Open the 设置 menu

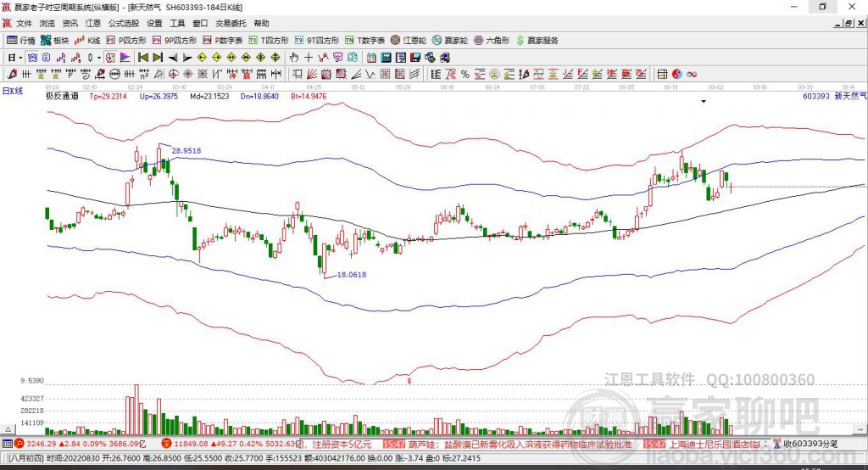pyautogui.click(x=154, y=23)
